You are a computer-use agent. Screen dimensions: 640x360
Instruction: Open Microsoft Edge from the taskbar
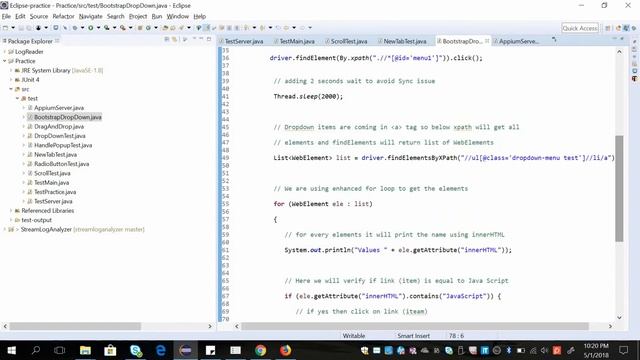coord(160,350)
